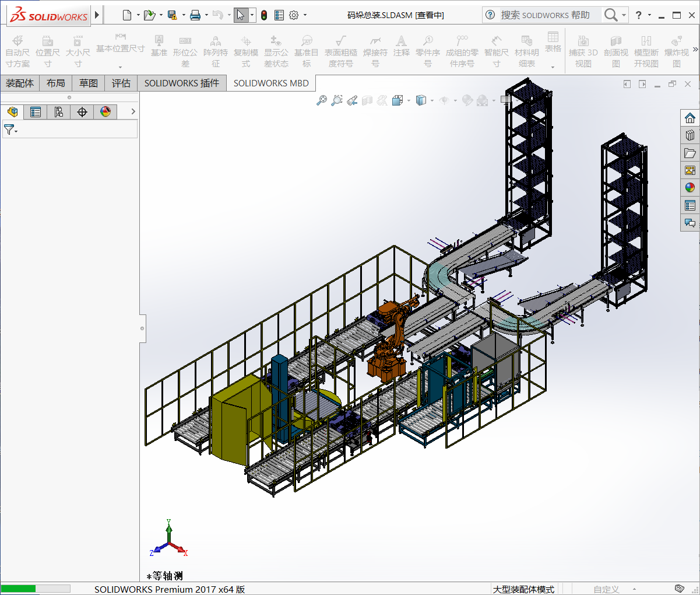Click Zoom to Fit in view toolbar

(321, 100)
